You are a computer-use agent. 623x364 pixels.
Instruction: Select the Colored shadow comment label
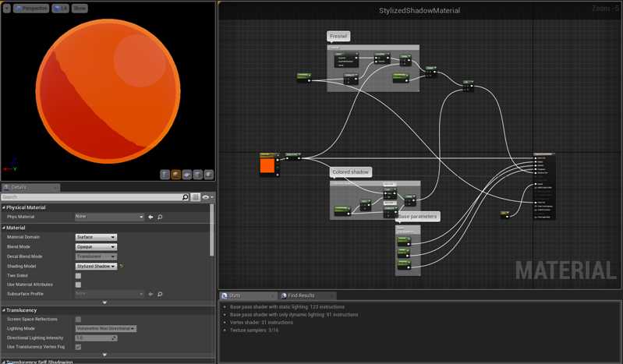[350, 172]
